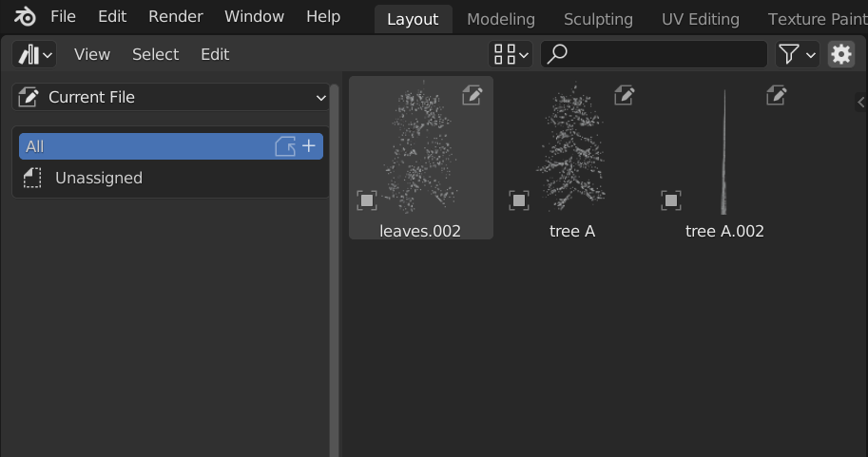Open the asset browser Select menu
The height and width of the screenshot is (457, 868).
pos(156,54)
